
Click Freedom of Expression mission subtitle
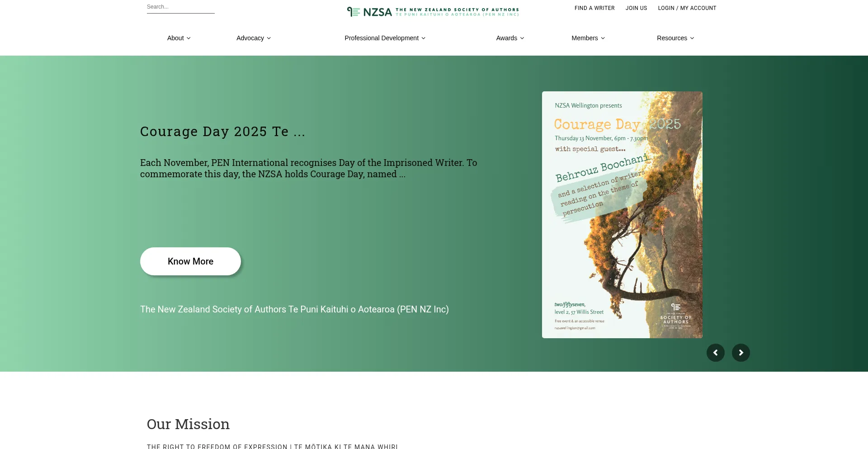(272, 446)
